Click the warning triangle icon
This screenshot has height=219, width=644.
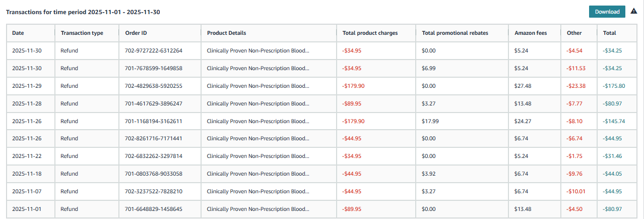(x=634, y=12)
